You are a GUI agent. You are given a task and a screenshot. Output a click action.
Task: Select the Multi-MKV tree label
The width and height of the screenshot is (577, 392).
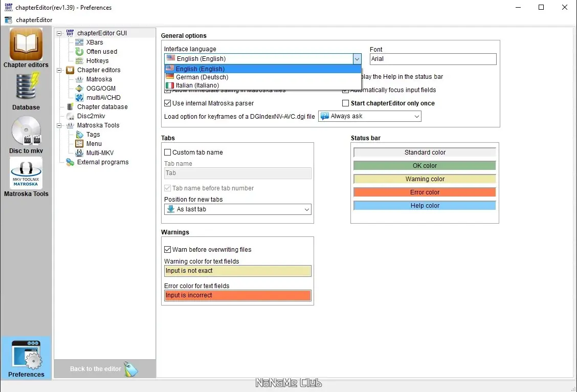100,153
